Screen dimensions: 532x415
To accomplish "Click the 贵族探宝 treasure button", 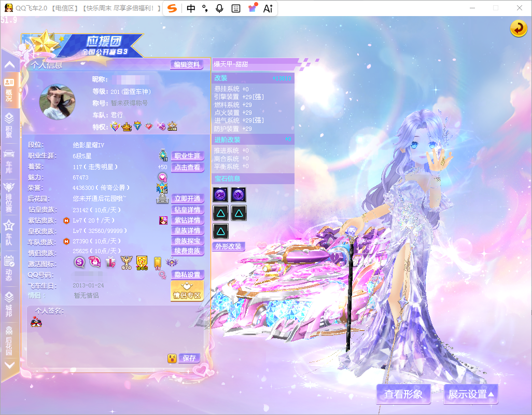I will click(x=187, y=241).
